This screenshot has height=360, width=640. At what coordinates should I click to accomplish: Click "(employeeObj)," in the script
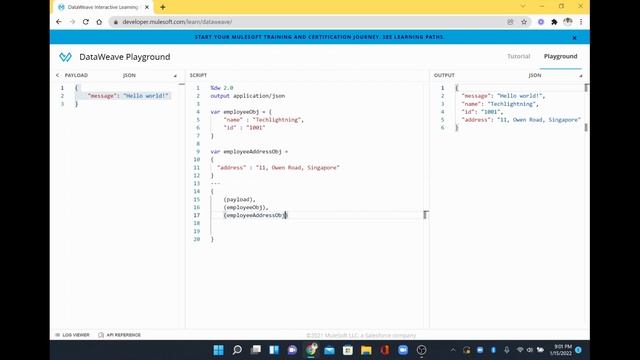[246, 207]
